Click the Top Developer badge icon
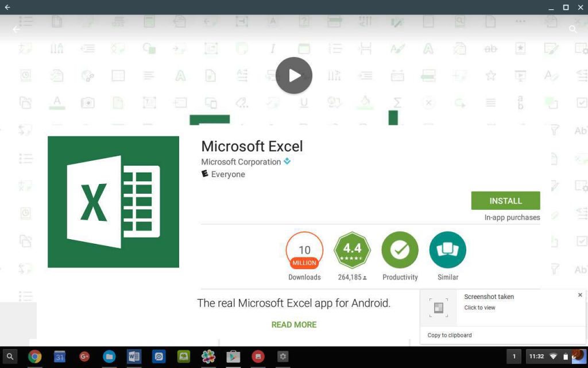Image resolution: width=588 pixels, height=368 pixels. 287,161
